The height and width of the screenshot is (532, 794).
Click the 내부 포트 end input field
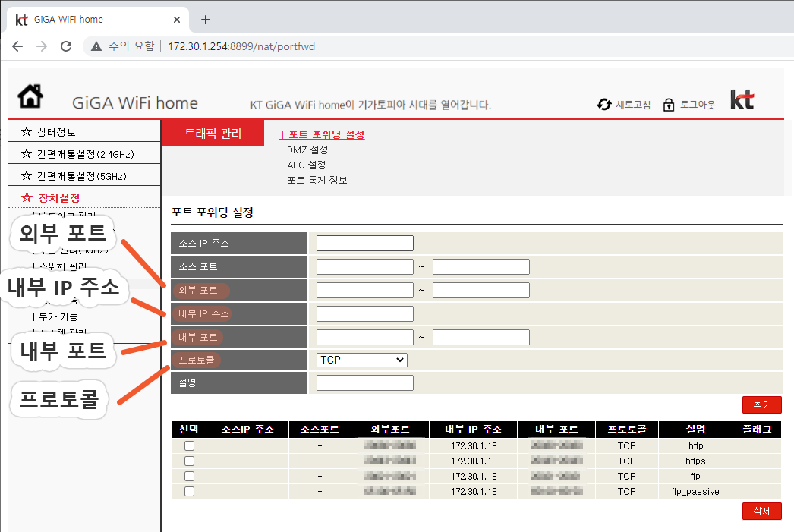click(x=481, y=337)
